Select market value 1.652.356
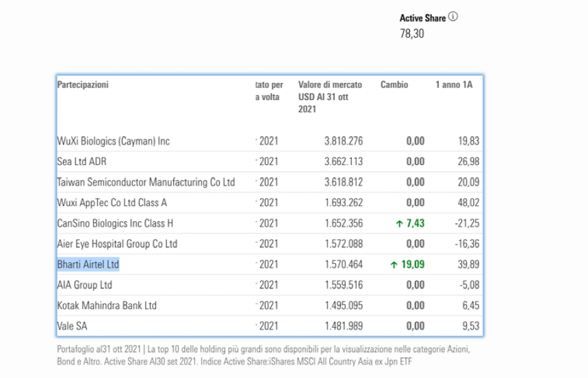The image size is (588, 378). point(344,223)
